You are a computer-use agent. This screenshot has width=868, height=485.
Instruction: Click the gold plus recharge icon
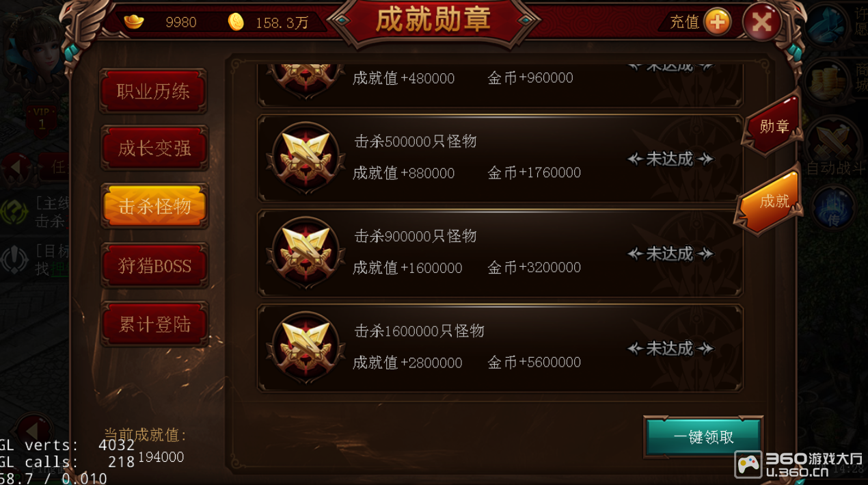coord(717,22)
